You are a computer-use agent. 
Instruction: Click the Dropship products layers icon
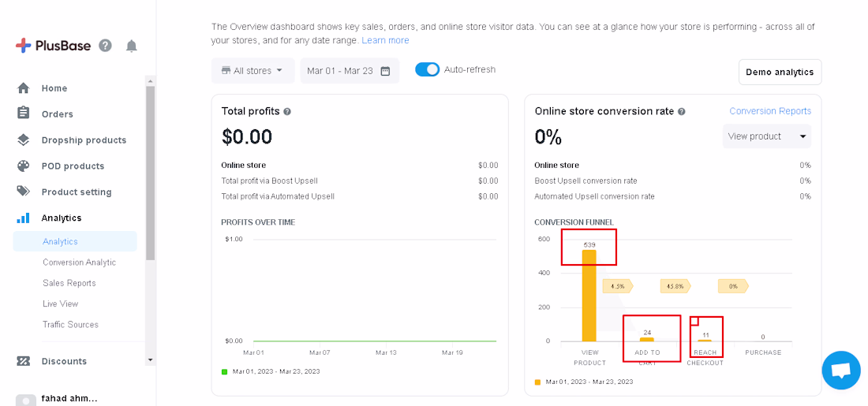[x=23, y=140]
